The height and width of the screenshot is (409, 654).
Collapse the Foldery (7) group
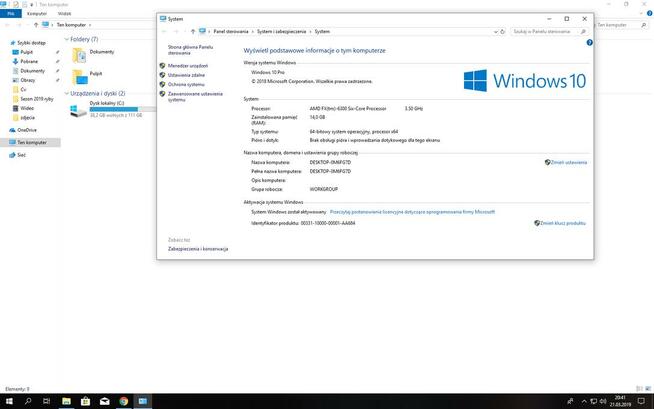66,39
